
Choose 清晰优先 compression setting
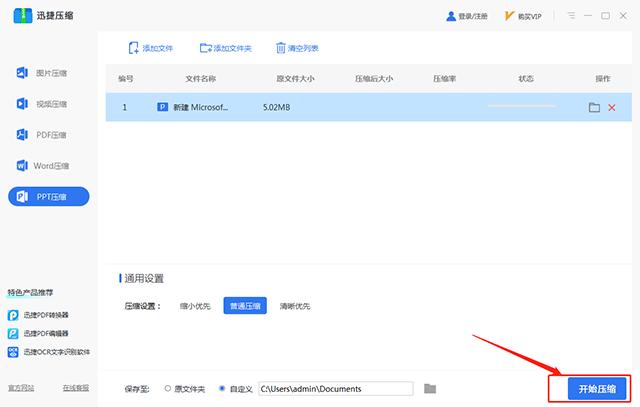click(x=295, y=306)
